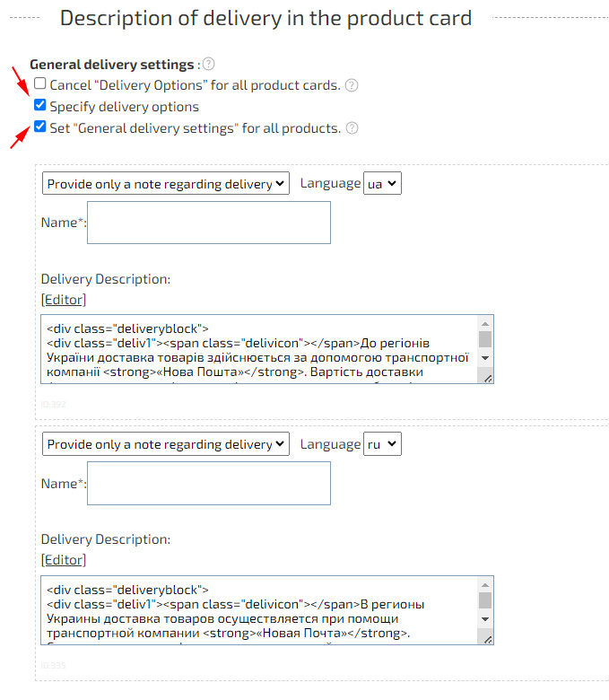
Task: Open the Language dropdown showing ua
Action: click(381, 183)
